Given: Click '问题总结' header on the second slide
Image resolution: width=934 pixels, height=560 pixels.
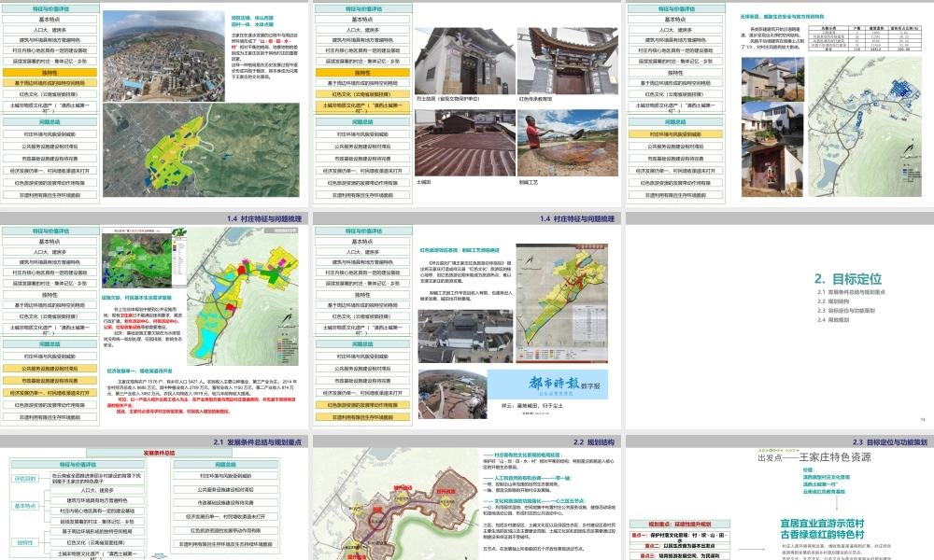Looking at the screenshot, I should (362, 122).
